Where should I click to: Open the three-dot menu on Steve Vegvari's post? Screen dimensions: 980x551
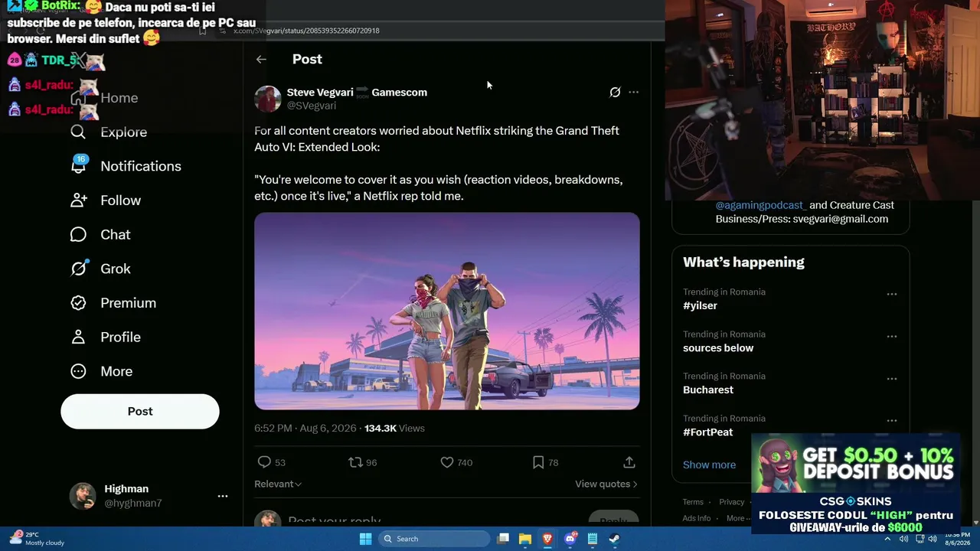(633, 92)
